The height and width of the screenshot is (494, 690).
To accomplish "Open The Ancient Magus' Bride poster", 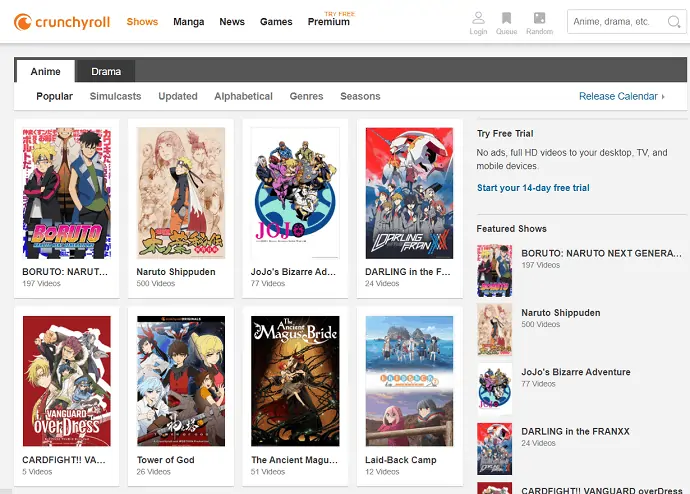I will (x=295, y=381).
